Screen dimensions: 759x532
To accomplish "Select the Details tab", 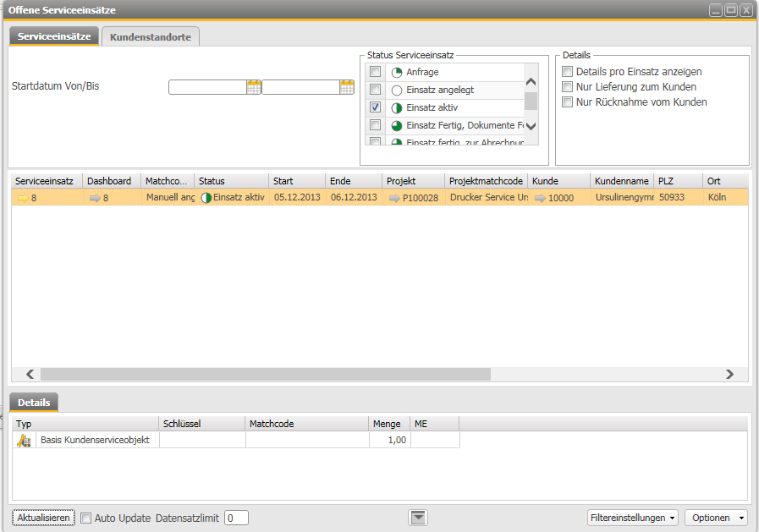I will point(33,402).
